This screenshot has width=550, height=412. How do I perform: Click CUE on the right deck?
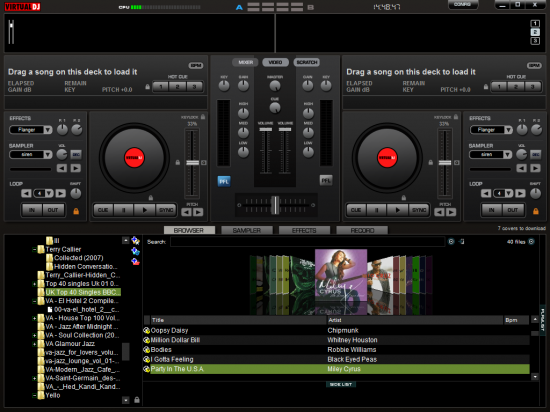(356, 210)
